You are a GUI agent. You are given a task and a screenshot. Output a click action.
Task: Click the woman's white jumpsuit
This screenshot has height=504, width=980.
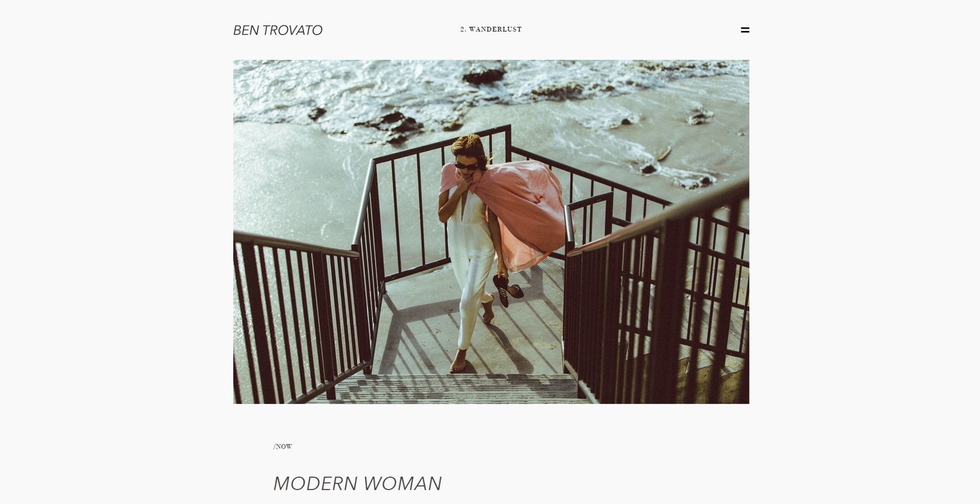point(470,268)
